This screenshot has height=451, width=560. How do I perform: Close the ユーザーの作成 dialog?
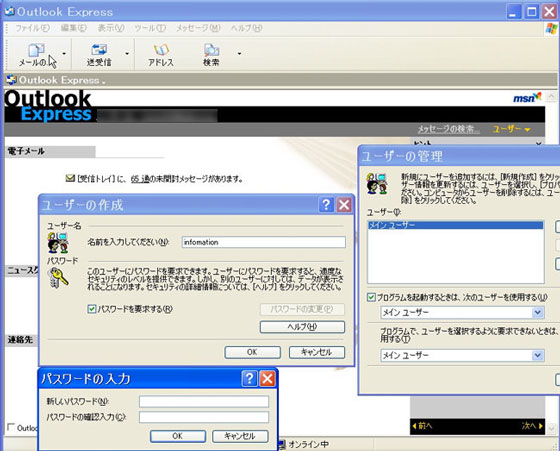[x=344, y=205]
